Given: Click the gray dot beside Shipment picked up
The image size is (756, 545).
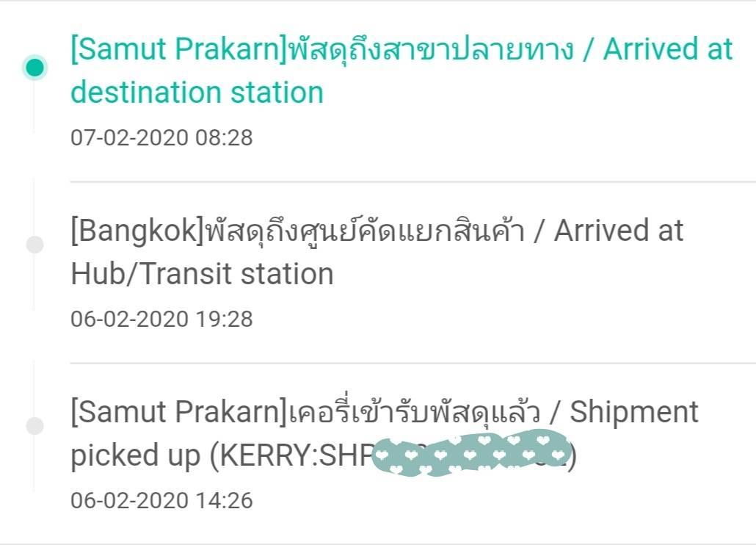Looking at the screenshot, I should coord(34,426).
